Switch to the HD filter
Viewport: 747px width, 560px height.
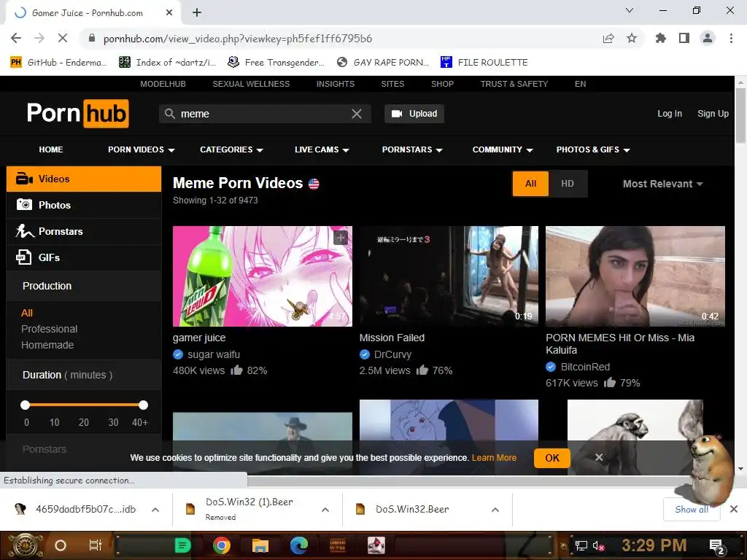coord(568,183)
